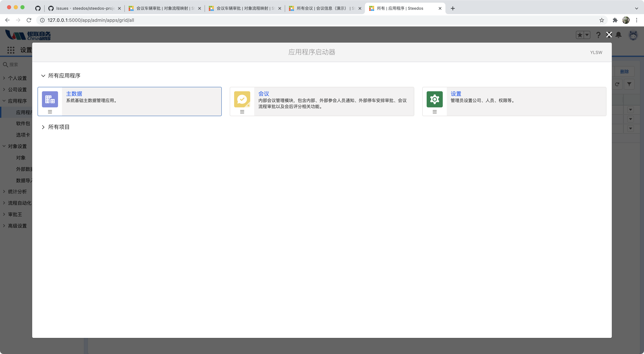This screenshot has width=644, height=354.
Task: Open second row action dropdown arrow
Action: [x=631, y=119]
